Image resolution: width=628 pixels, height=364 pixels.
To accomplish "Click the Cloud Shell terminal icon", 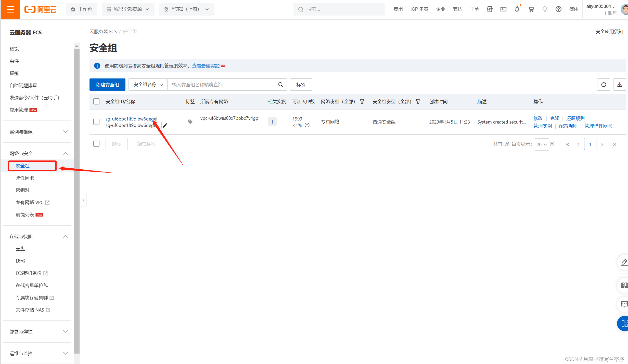I will coord(503,9).
